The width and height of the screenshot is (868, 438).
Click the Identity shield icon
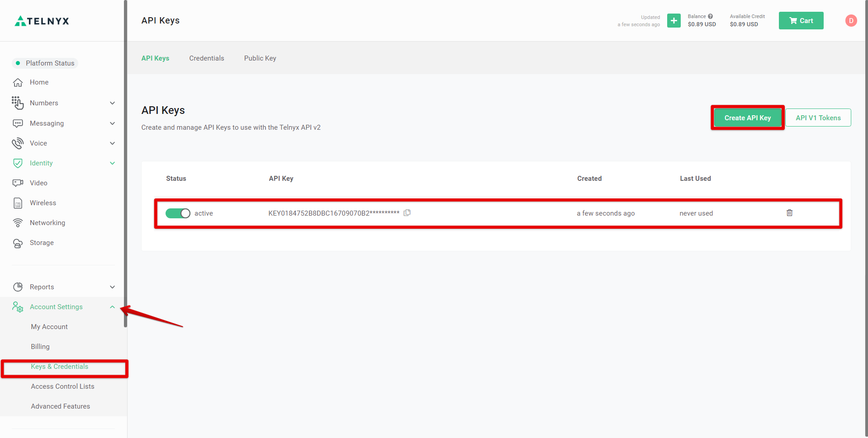point(18,163)
